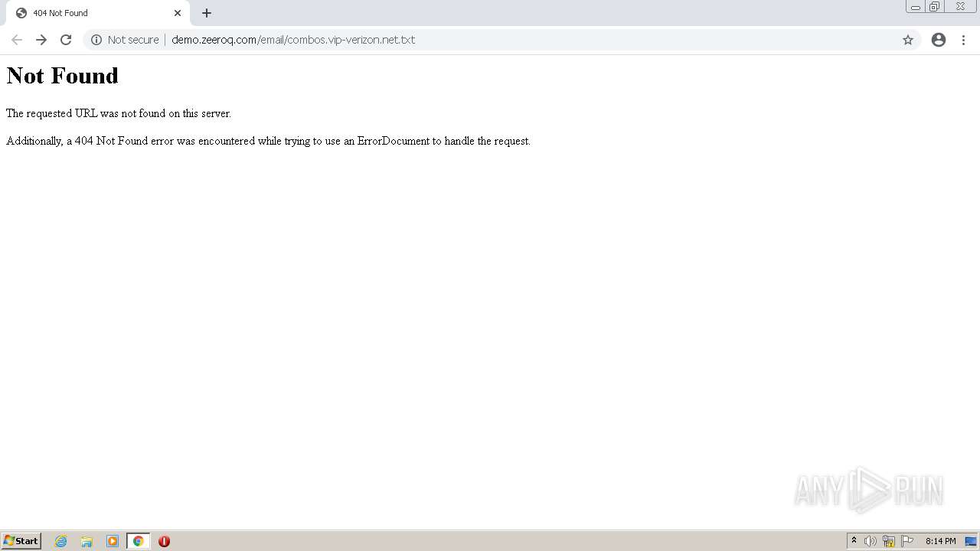Open the network tray icon
The height and width of the screenshot is (551, 980).
pyautogui.click(x=889, y=541)
